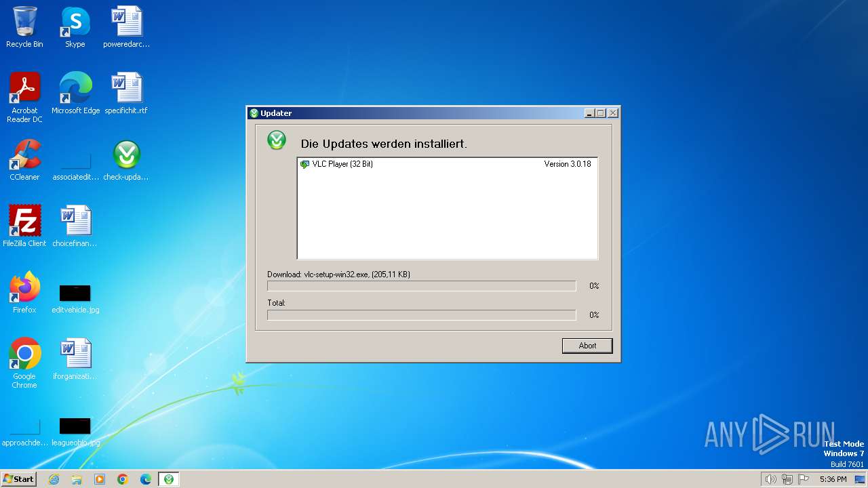
Task: Open the iforganizati Word document
Action: [75, 359]
